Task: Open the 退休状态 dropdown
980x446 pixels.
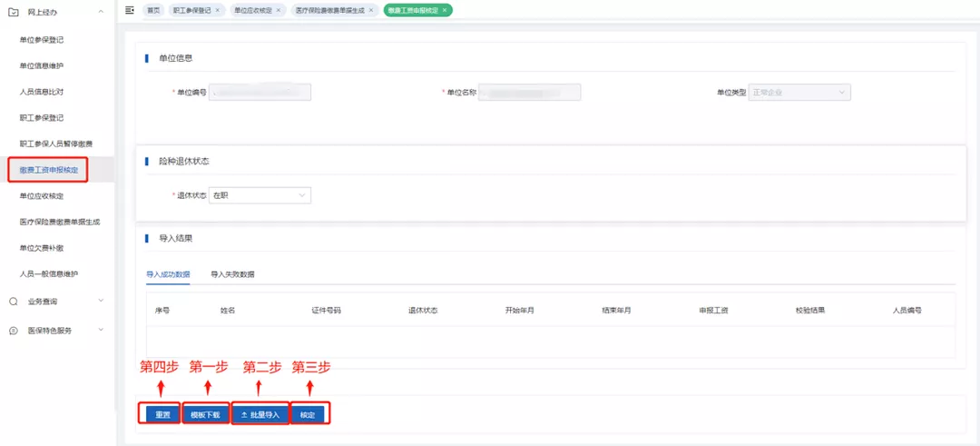Action: [260, 195]
